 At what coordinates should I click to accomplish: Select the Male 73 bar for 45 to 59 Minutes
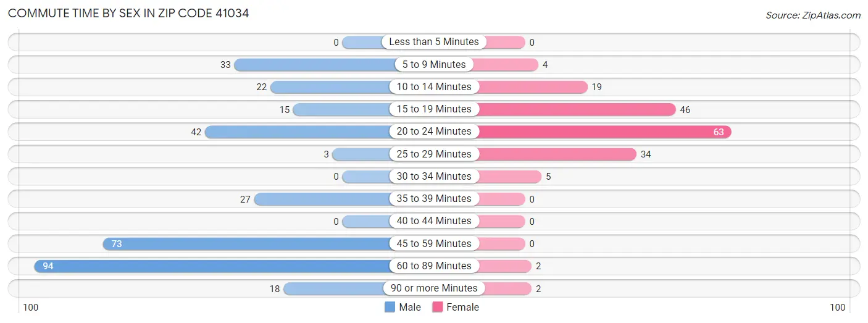coord(246,244)
